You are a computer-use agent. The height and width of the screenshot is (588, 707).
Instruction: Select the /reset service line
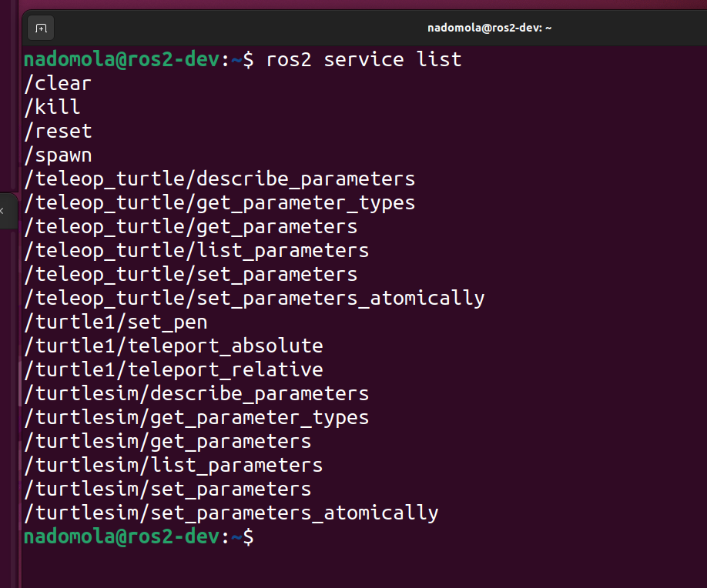pyautogui.click(x=59, y=131)
